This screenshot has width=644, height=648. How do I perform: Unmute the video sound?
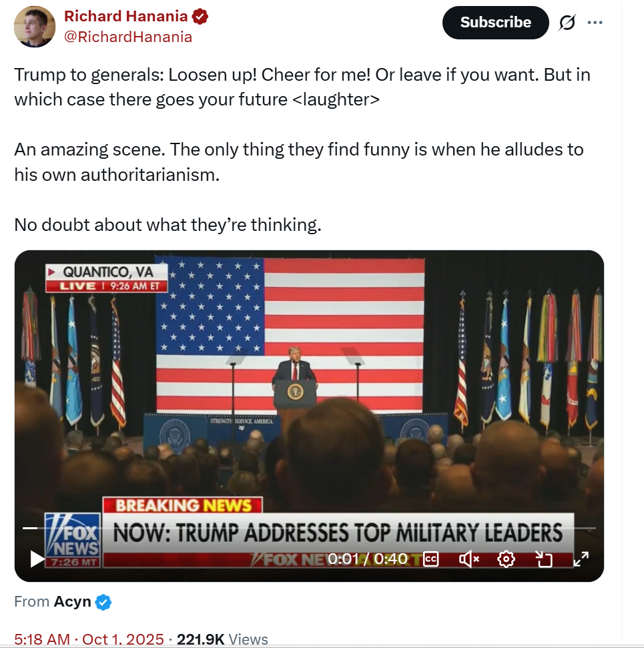point(469,559)
